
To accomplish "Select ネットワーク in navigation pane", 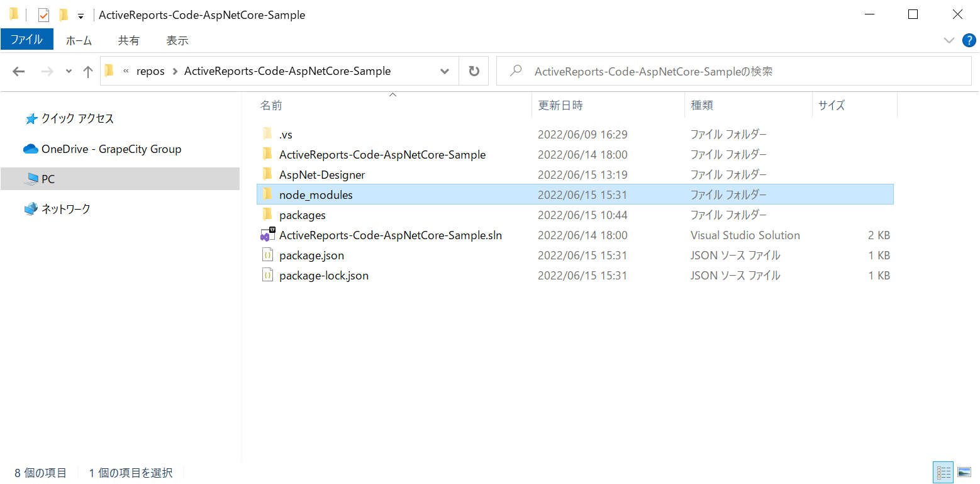I will click(x=66, y=208).
